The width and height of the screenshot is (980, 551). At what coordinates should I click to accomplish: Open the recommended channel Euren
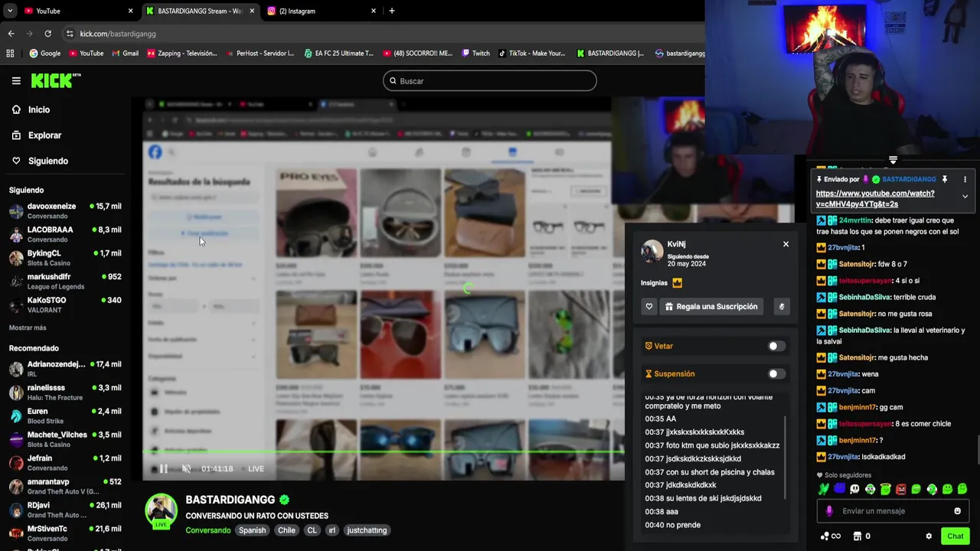point(65,416)
